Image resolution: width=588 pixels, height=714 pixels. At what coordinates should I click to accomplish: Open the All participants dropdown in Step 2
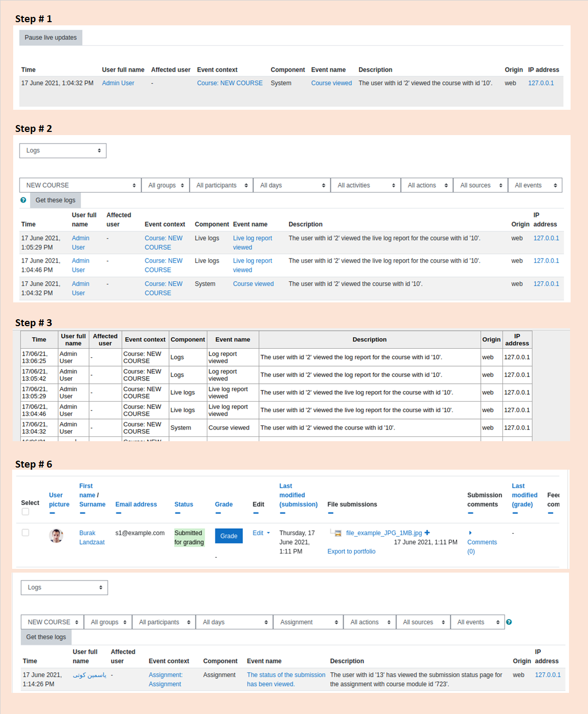point(221,185)
